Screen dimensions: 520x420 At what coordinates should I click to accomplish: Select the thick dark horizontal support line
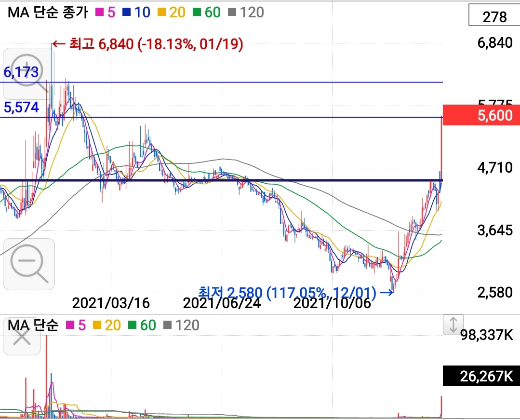pyautogui.click(x=222, y=181)
